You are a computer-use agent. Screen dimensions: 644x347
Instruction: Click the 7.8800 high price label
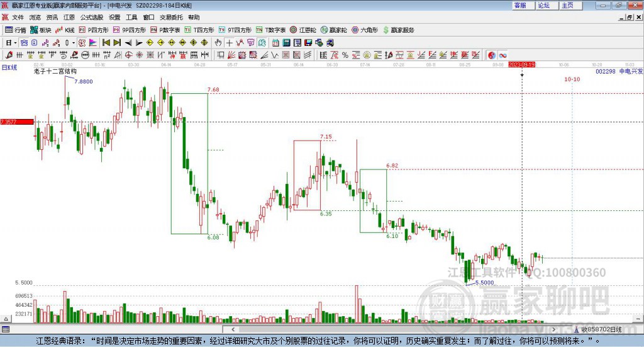point(84,81)
